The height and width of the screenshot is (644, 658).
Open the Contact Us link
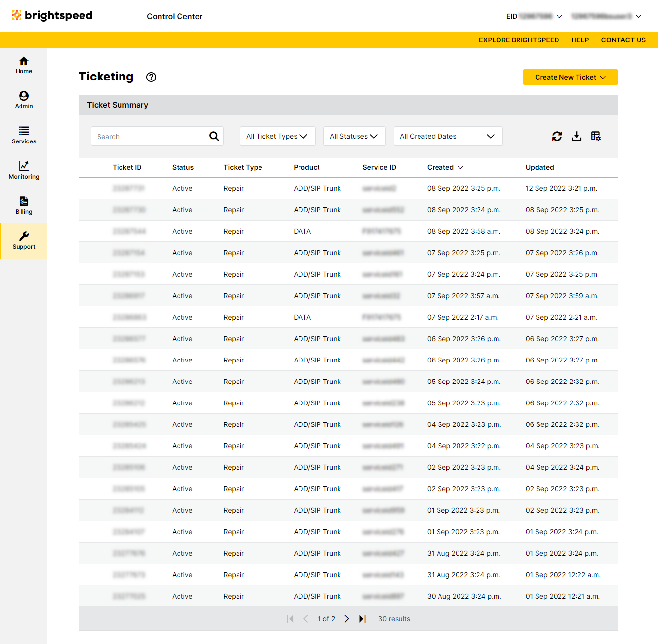pos(623,40)
